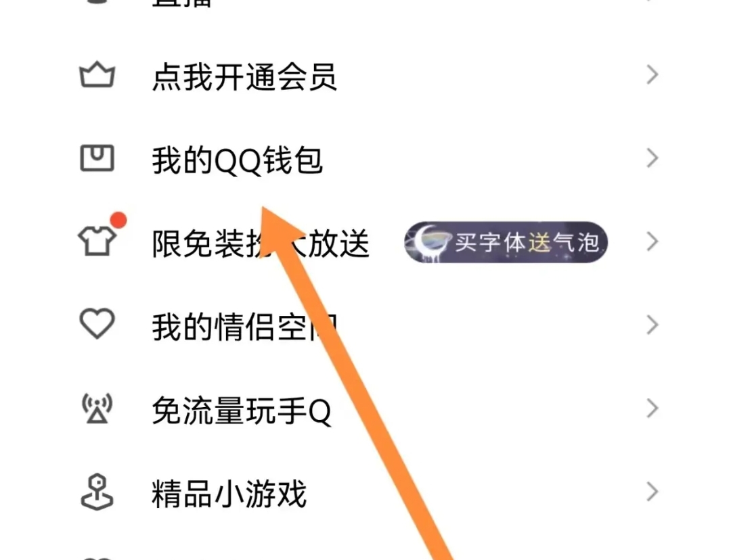The height and width of the screenshot is (560, 731).
Task: Expand chevron beside 点我开通会员
Action: (x=652, y=75)
